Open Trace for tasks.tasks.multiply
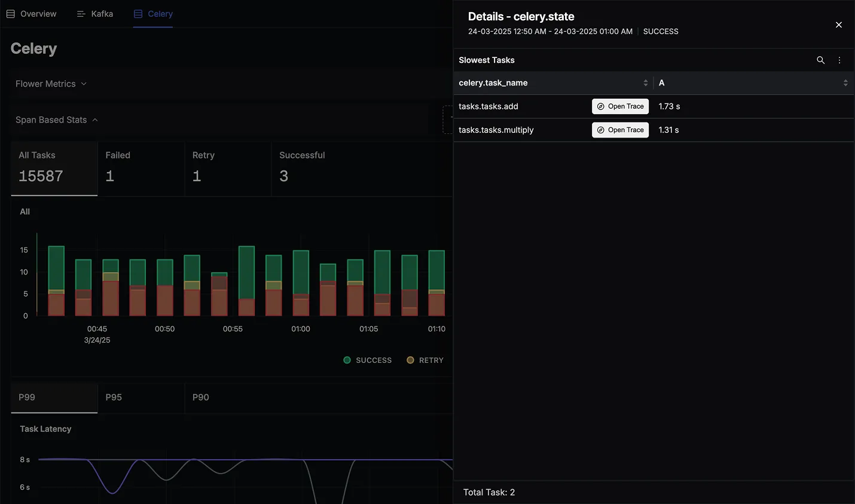 620,130
